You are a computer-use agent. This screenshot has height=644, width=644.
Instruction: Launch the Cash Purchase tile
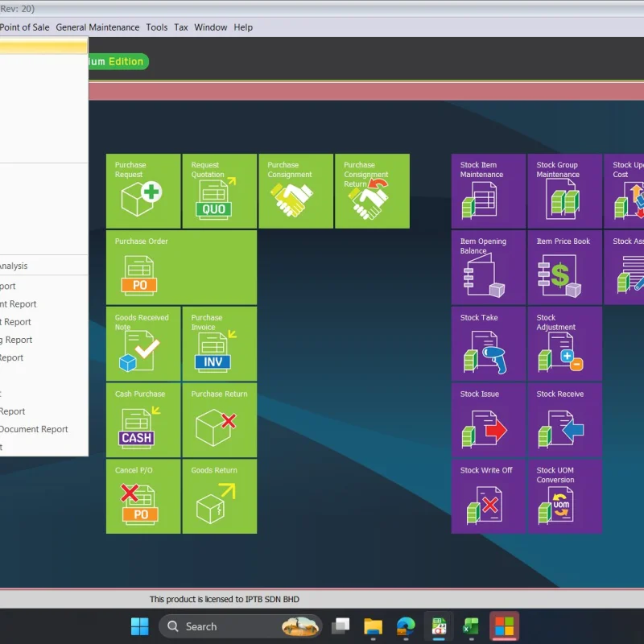click(x=142, y=420)
